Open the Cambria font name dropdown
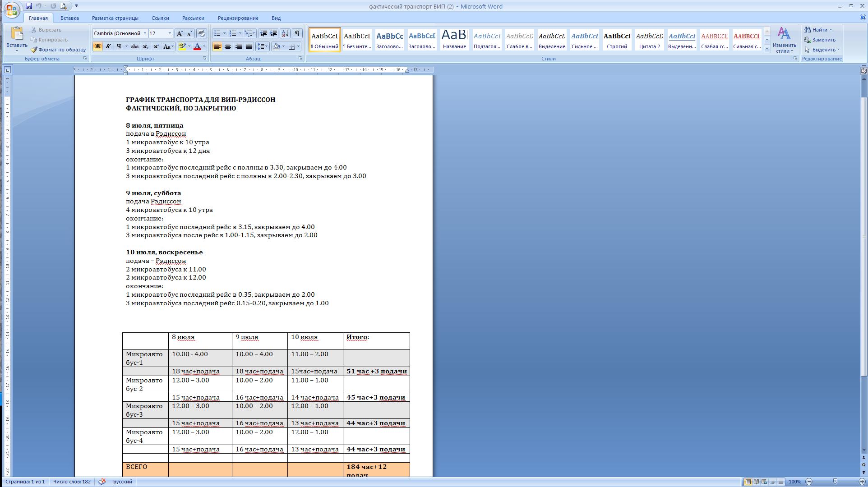Image resolution: width=868 pixels, height=487 pixels. 145,33
